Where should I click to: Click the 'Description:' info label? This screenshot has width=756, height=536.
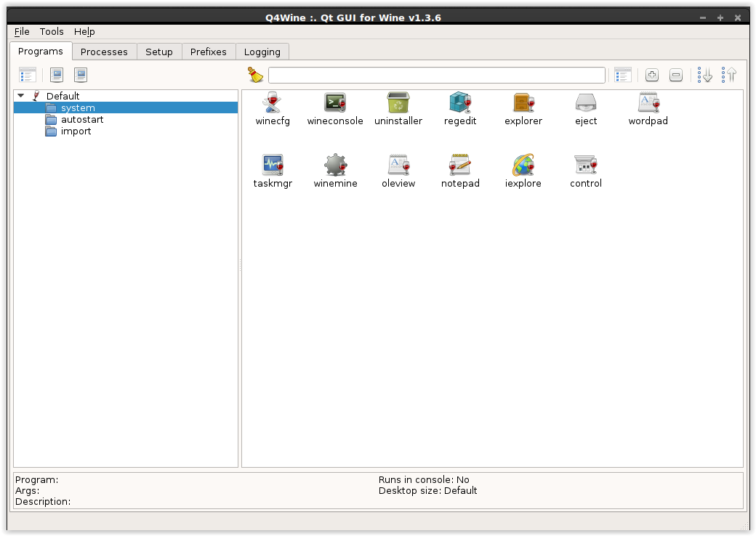43,502
